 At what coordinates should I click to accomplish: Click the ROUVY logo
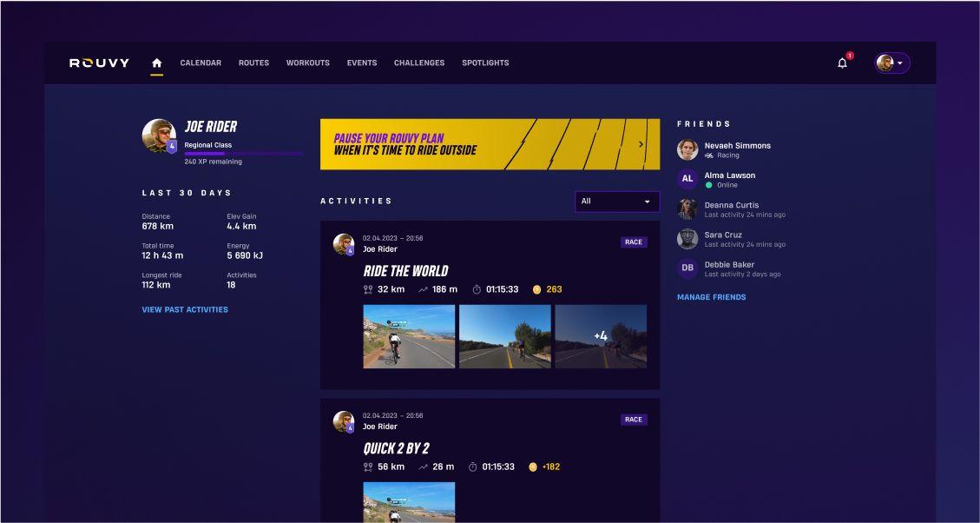[99, 63]
